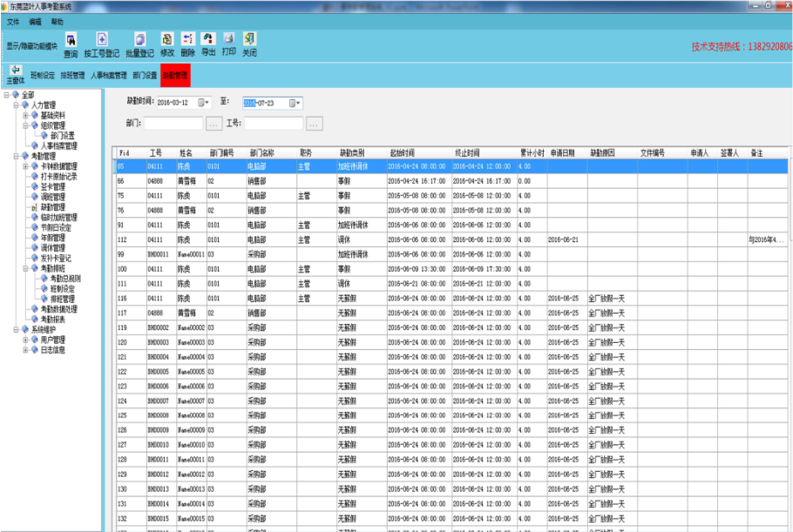
Task: Switch to the 部门设置 tab
Action: coord(146,75)
